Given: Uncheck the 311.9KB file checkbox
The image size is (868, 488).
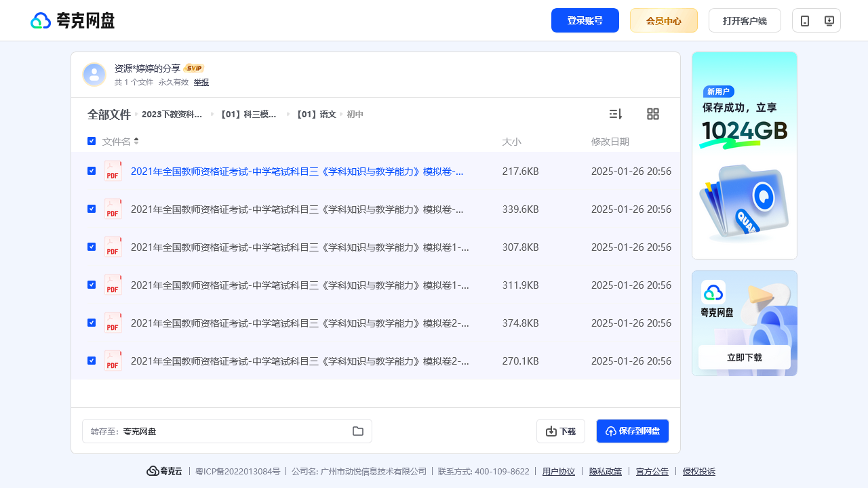Looking at the screenshot, I should pos(92,285).
